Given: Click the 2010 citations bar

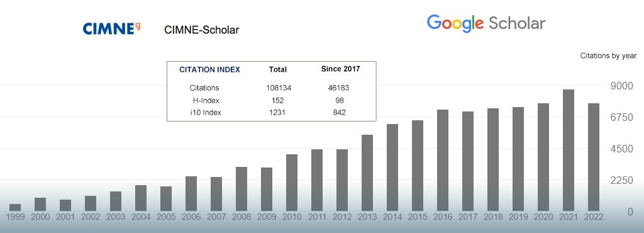Looking at the screenshot, I should [292, 183].
